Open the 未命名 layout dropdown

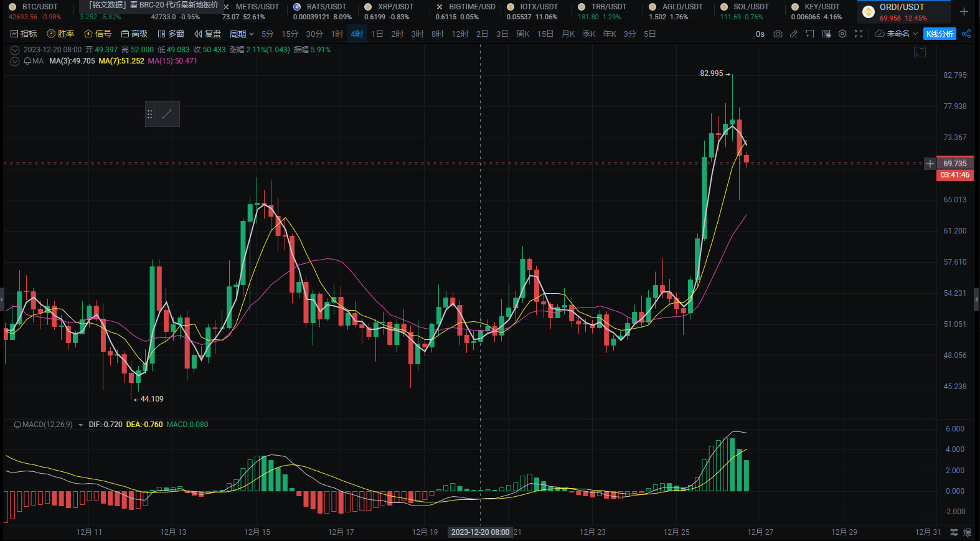902,34
